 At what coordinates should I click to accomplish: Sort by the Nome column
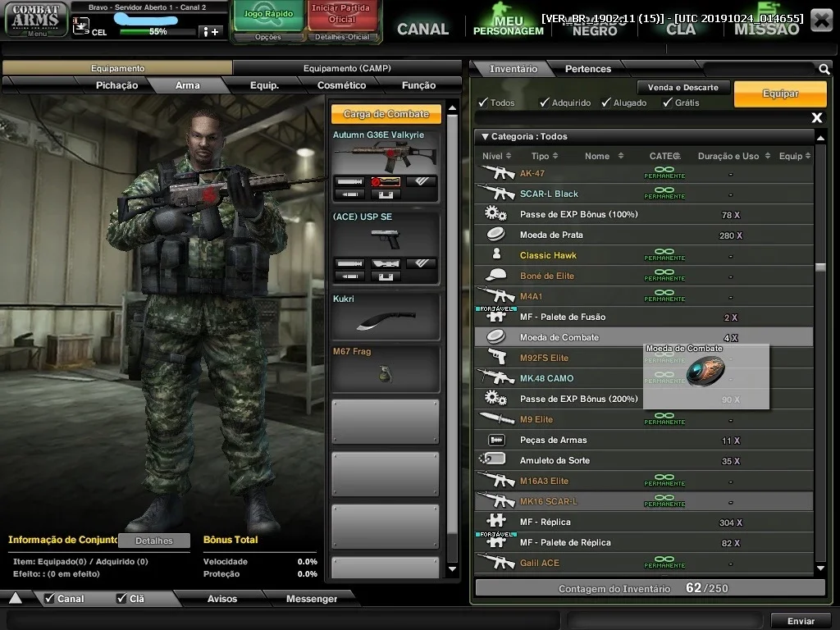[605, 156]
